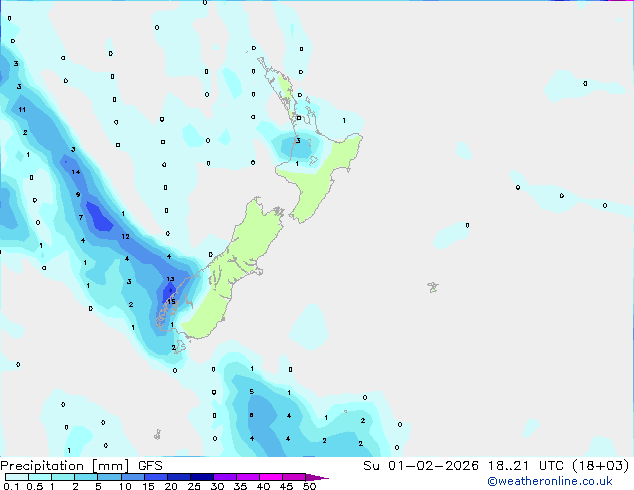Select the 2–5 mm legend swatch
634x490 pixels.
(x=86, y=477)
